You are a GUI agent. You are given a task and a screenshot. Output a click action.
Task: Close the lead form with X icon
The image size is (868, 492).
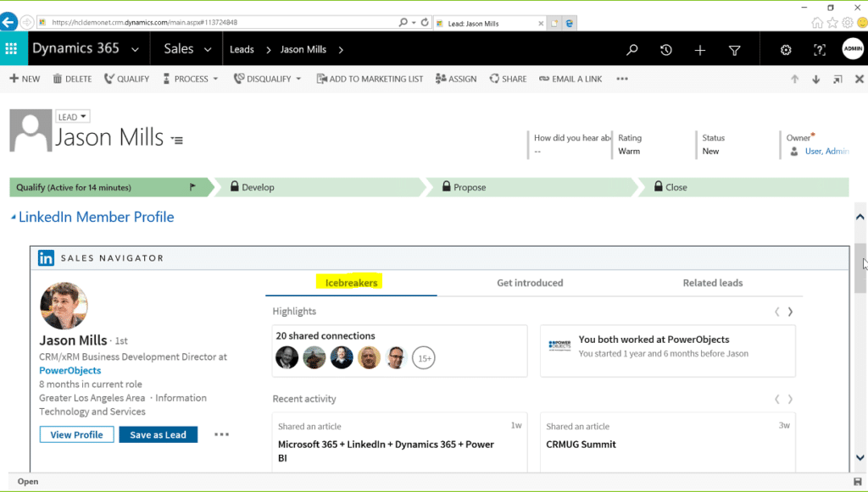pyautogui.click(x=860, y=79)
